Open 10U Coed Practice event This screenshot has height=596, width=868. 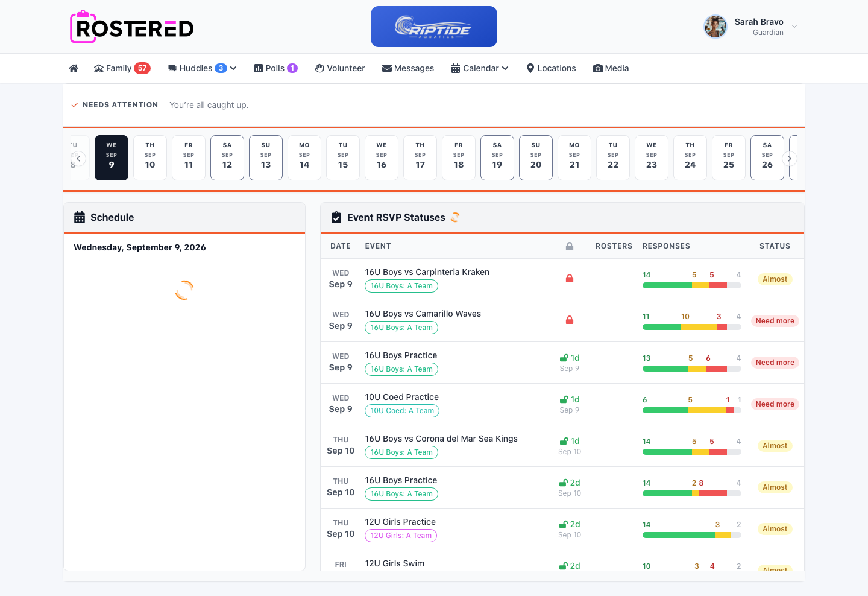402,397
